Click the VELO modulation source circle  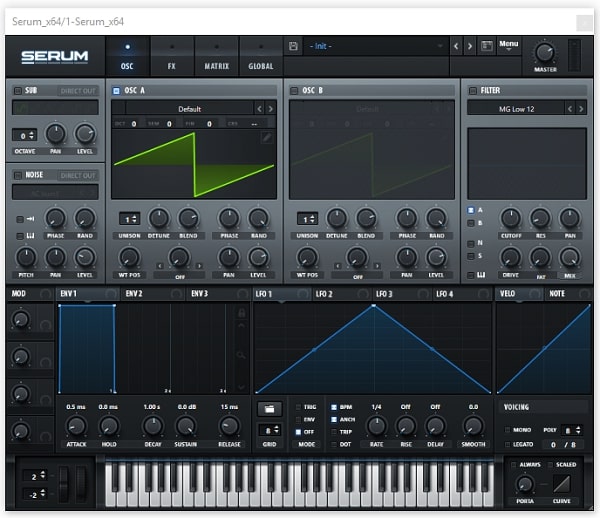(x=535, y=294)
